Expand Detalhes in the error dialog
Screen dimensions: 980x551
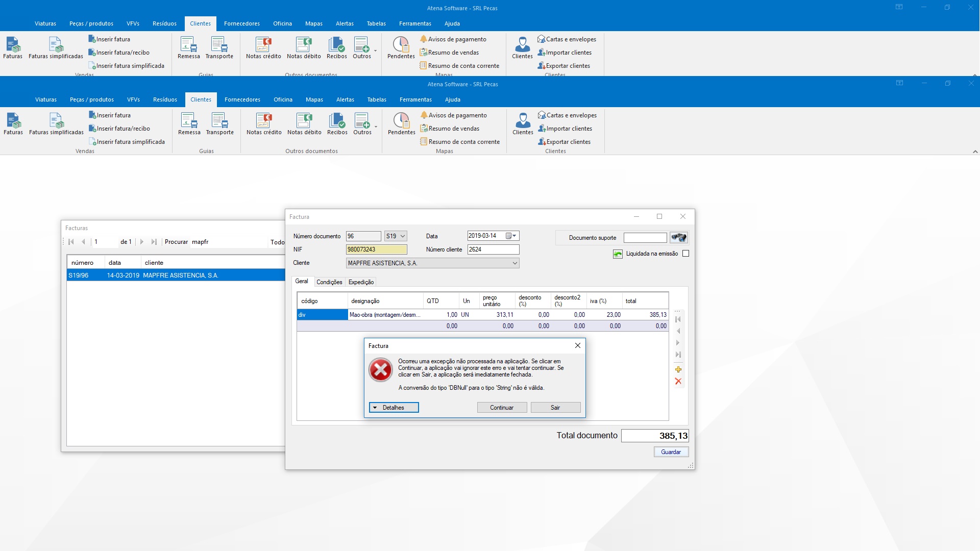pos(394,408)
